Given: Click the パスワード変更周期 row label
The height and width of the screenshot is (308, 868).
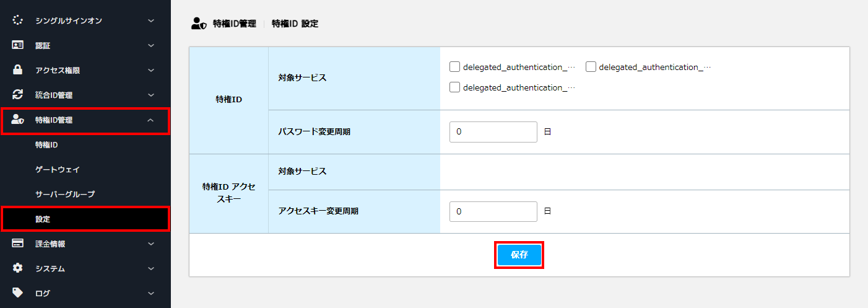Looking at the screenshot, I should click(315, 132).
